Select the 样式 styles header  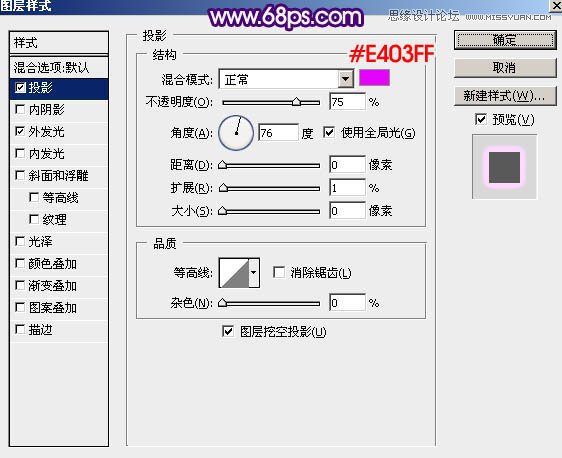(x=59, y=43)
